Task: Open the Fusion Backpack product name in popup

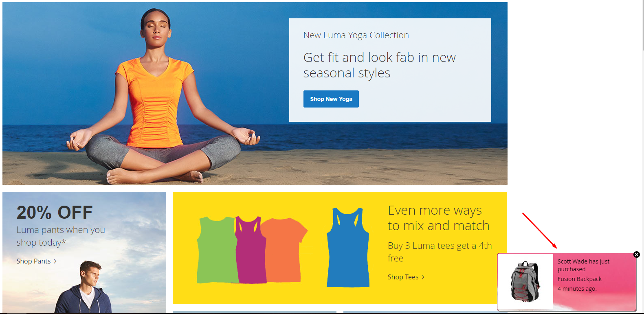Action: point(579,279)
